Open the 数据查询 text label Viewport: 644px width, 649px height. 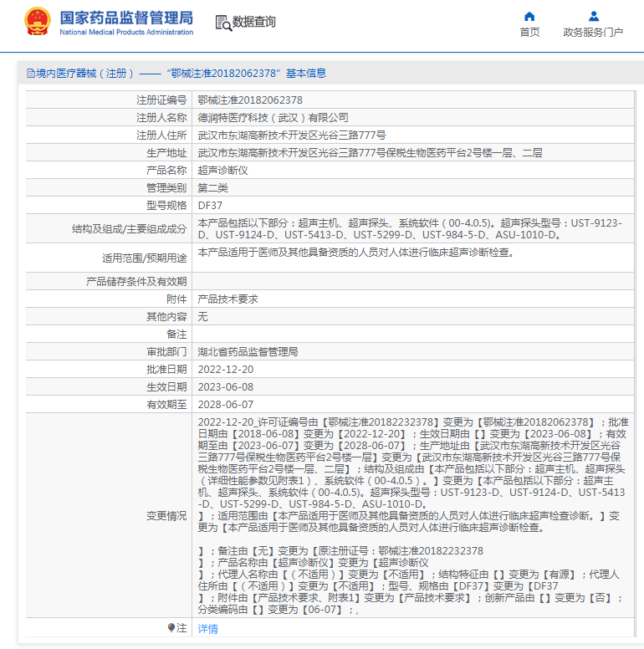(254, 22)
